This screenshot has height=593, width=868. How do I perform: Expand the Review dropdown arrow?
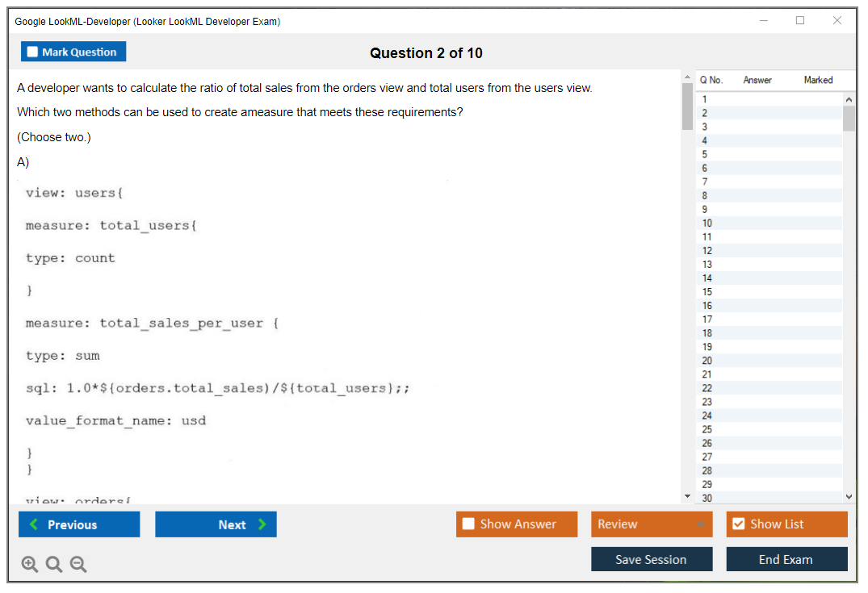(x=699, y=524)
